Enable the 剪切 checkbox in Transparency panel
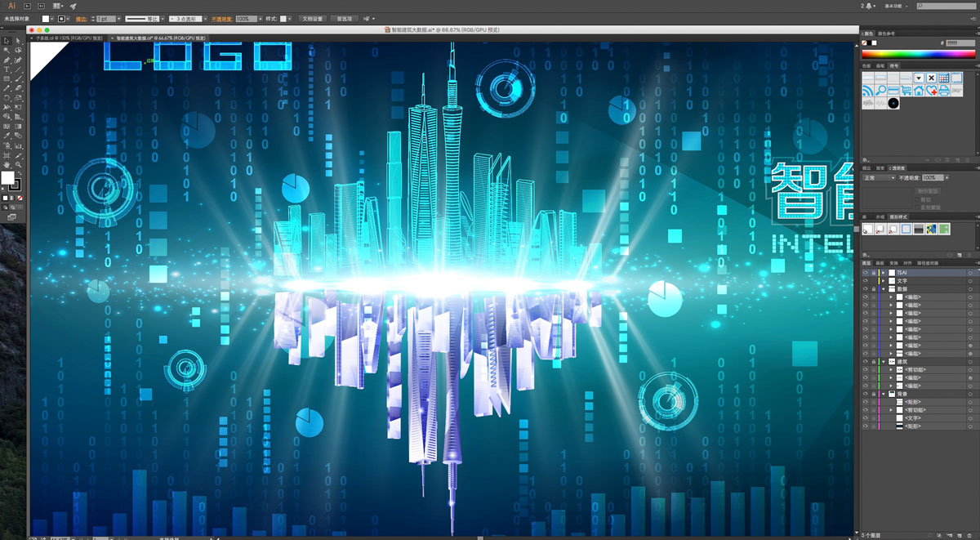This screenshot has height=540, width=980. pyautogui.click(x=917, y=199)
